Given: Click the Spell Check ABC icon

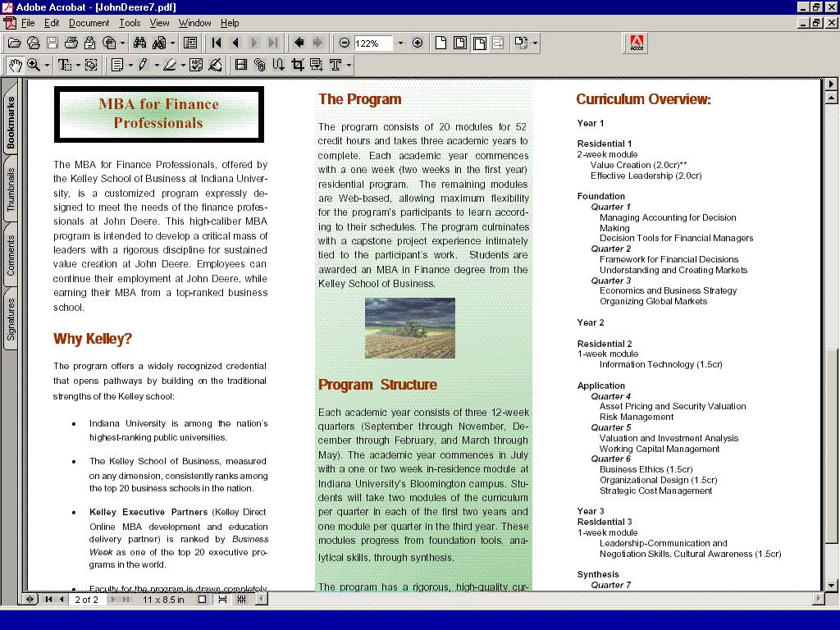Looking at the screenshot, I should (x=196, y=66).
